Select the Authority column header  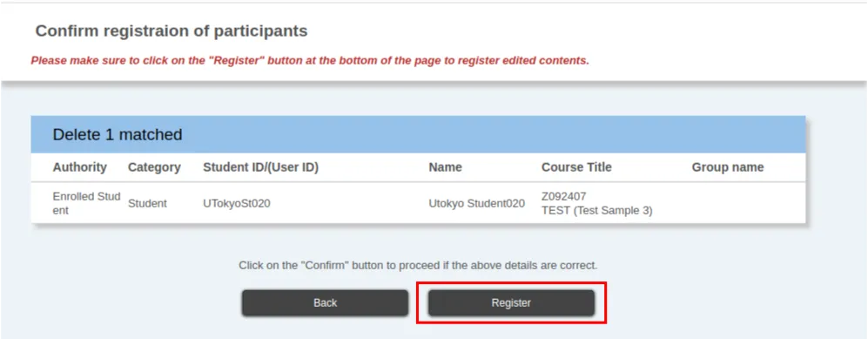tap(80, 167)
